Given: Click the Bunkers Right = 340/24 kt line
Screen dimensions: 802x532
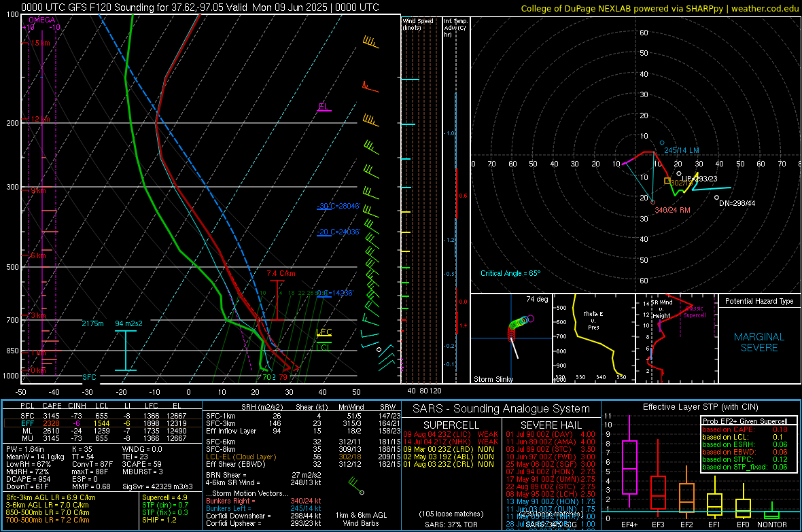Looking at the screenshot, I should [264, 501].
